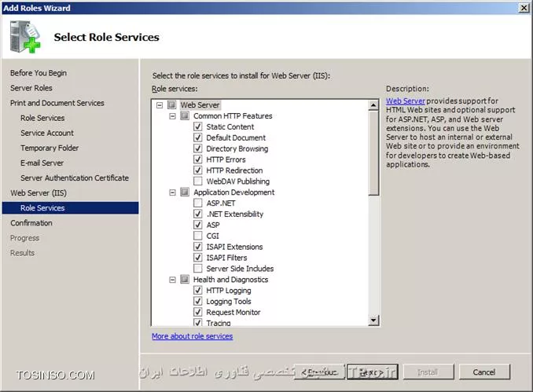Select the WebDAV Publishing label
The image size is (533, 392).
click(238, 181)
